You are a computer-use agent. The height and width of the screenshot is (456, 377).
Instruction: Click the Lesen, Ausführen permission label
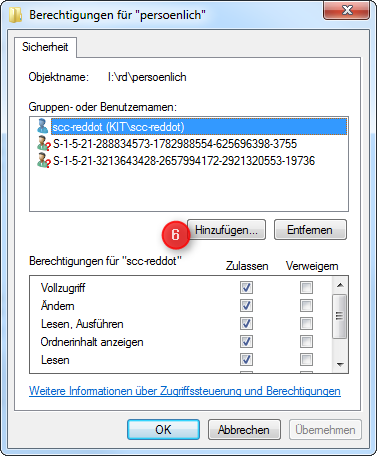pos(82,324)
